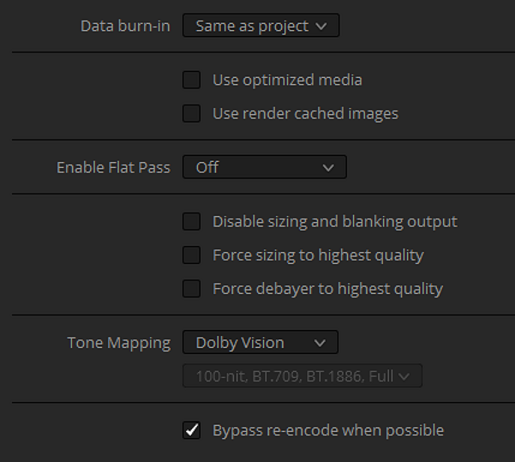The height and width of the screenshot is (462, 515).
Task: Open the Enable Flat Pass dropdown
Action: [x=265, y=167]
